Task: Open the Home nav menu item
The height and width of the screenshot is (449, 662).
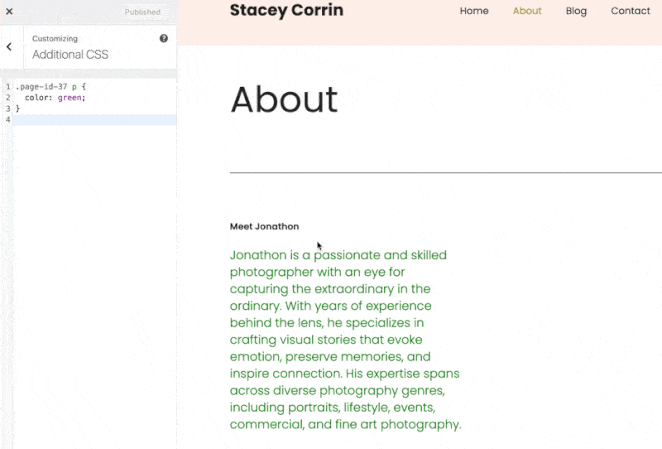Action: pyautogui.click(x=474, y=11)
